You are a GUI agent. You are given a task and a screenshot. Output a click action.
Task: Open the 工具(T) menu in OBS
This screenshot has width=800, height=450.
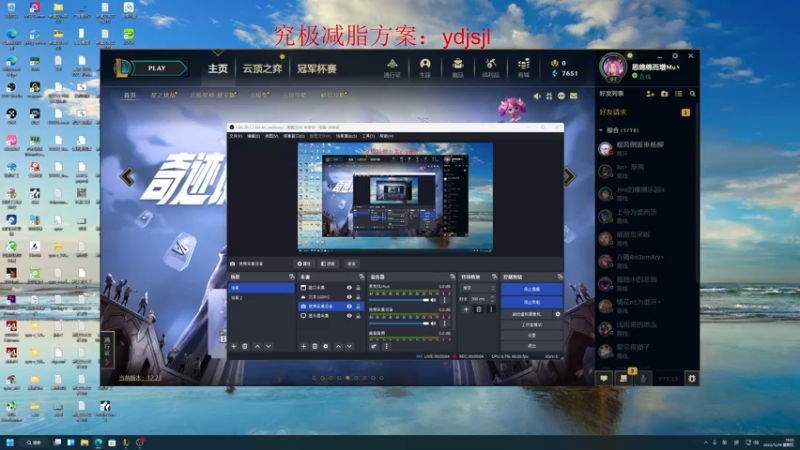pyautogui.click(x=368, y=136)
